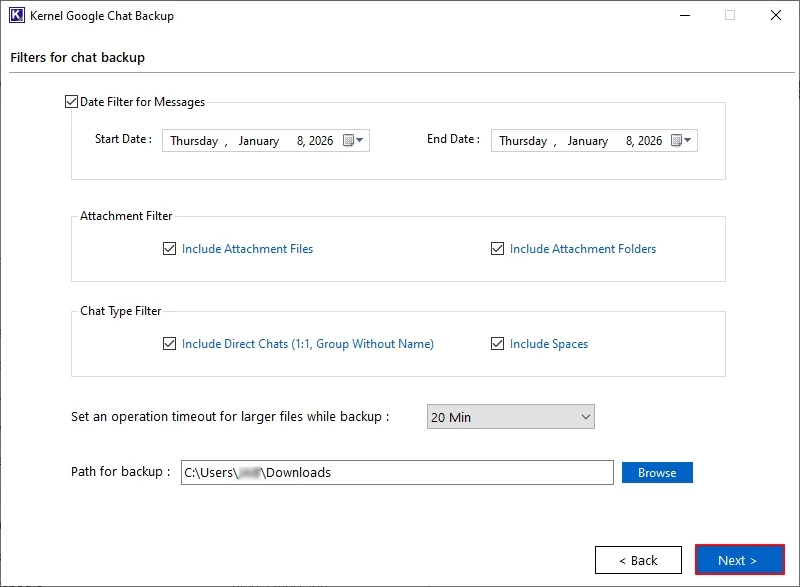Image resolution: width=800 pixels, height=587 pixels.
Task: Click the backup path text field
Action: [396, 473]
